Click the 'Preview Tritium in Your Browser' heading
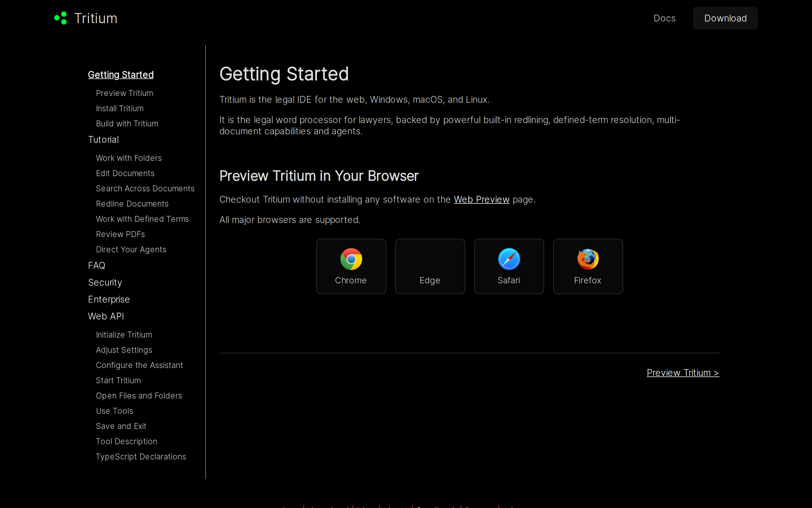This screenshot has height=508, width=812. 319,176
